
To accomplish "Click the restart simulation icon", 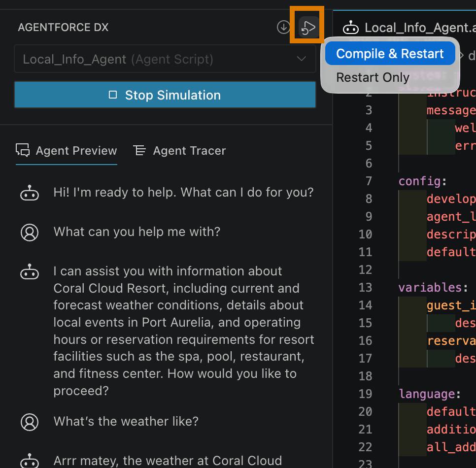I will click(x=308, y=28).
